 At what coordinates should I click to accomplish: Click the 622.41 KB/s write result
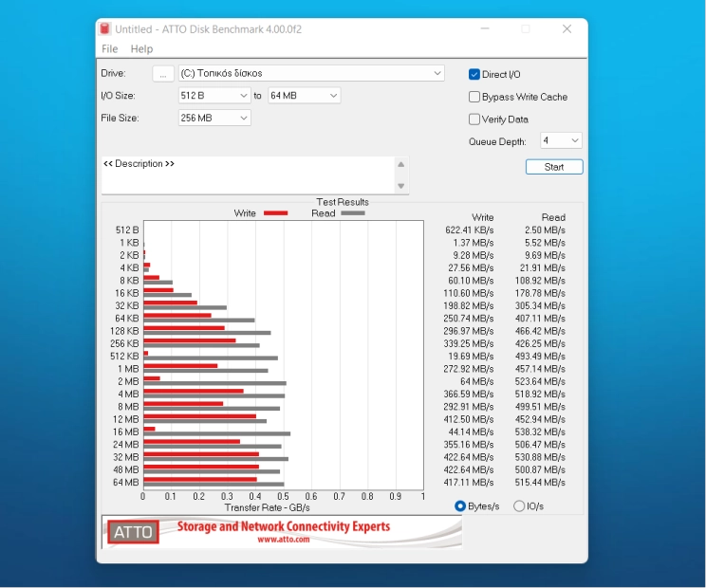469,230
